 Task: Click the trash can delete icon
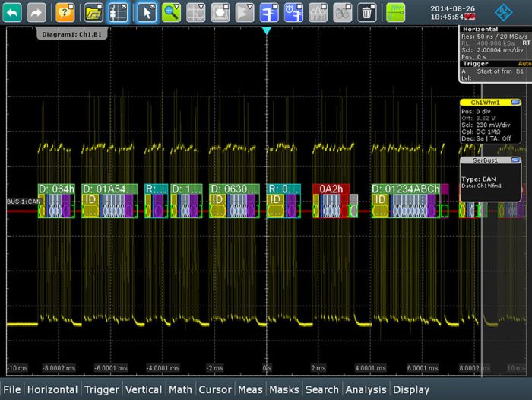point(367,13)
